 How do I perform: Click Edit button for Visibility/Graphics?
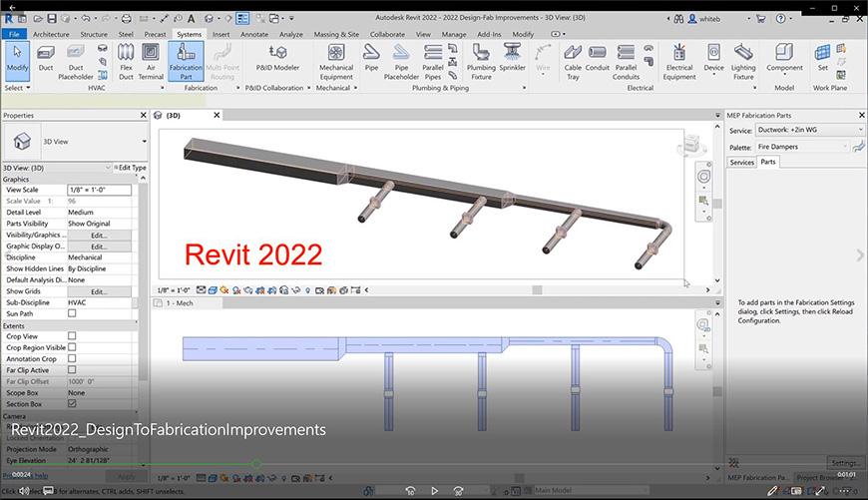[99, 235]
